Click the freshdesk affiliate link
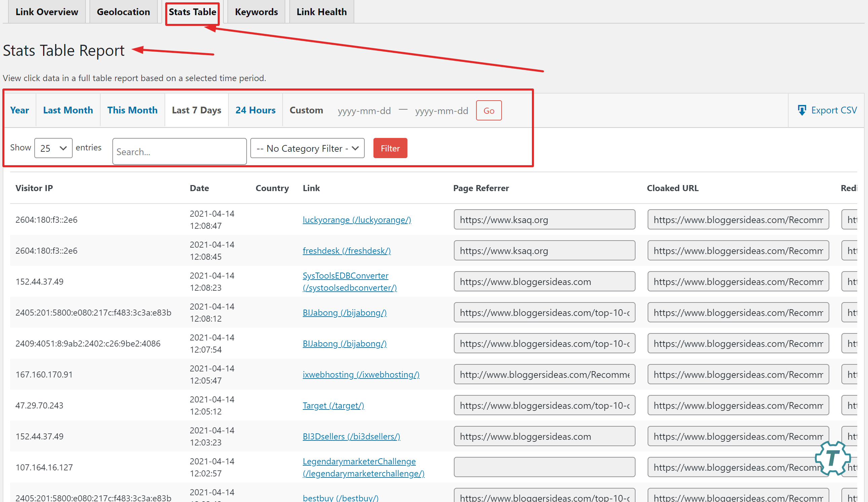 point(347,250)
